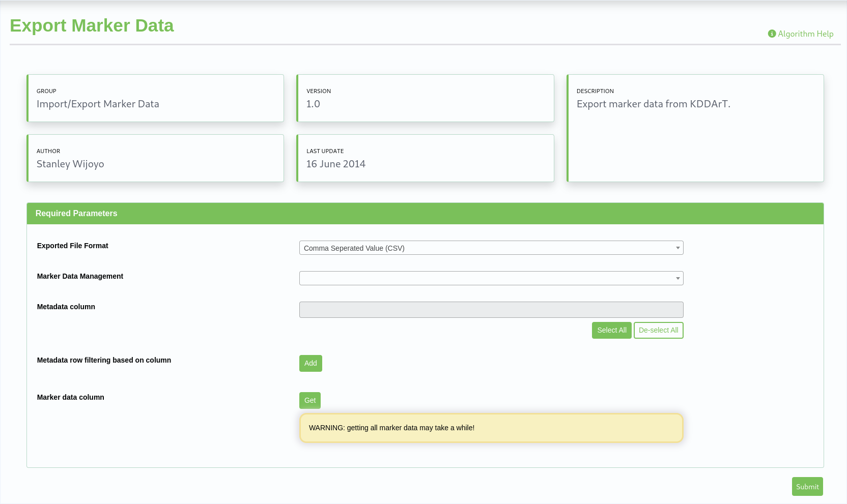The width and height of the screenshot is (847, 504).
Task: Click the Metadata column input field
Action: pyautogui.click(x=491, y=310)
